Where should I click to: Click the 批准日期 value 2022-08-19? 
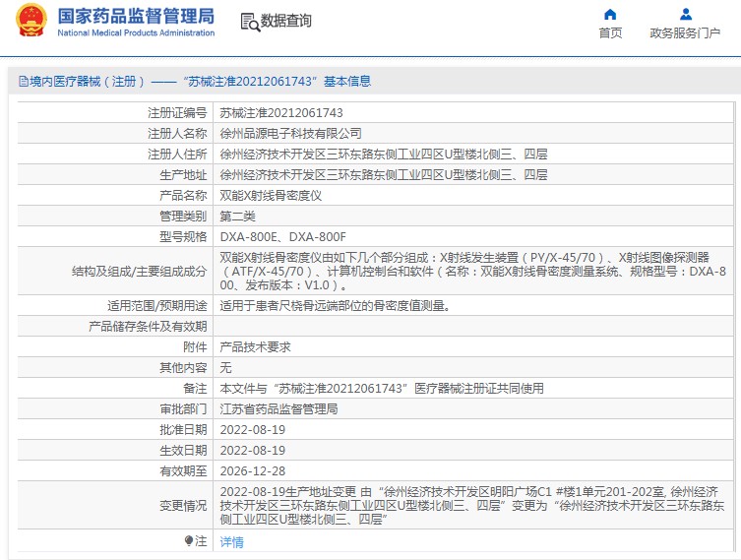[x=253, y=430]
